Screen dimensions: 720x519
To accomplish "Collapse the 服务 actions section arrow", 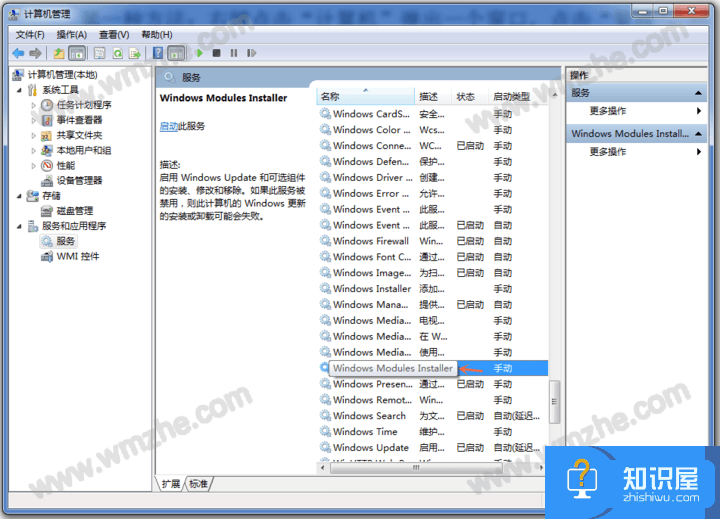I will pyautogui.click(x=698, y=93).
